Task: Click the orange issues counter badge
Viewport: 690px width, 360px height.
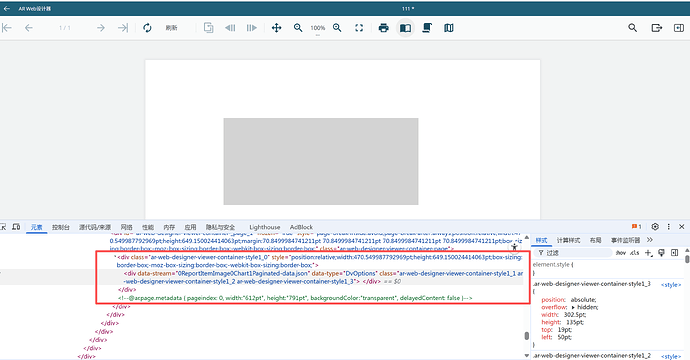Action: click(x=636, y=227)
